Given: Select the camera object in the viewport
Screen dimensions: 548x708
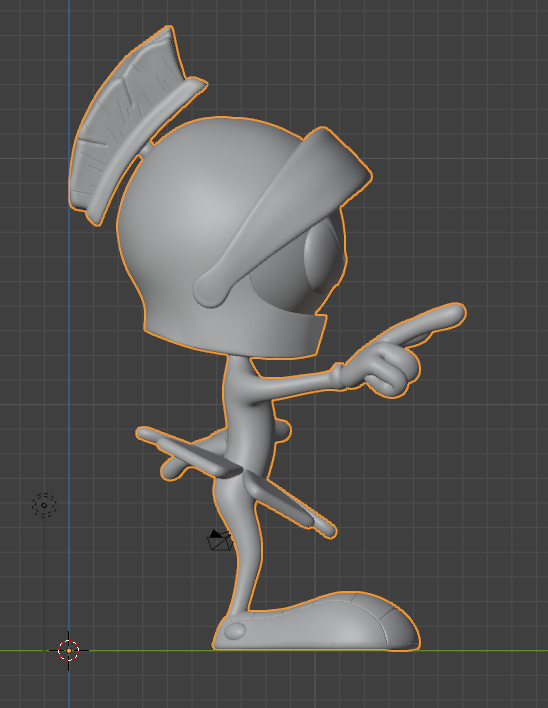Looking at the screenshot, I should coord(220,540).
